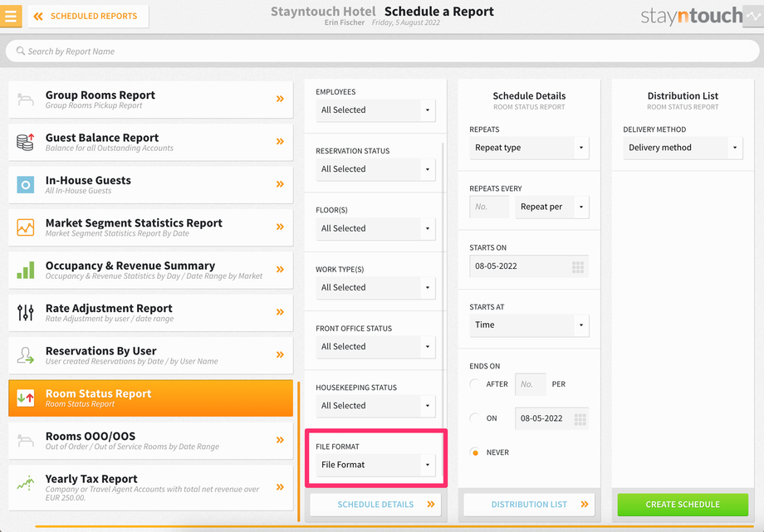Image resolution: width=764 pixels, height=532 pixels.
Task: Click the In-House Guests blue icon
Action: (x=26, y=184)
